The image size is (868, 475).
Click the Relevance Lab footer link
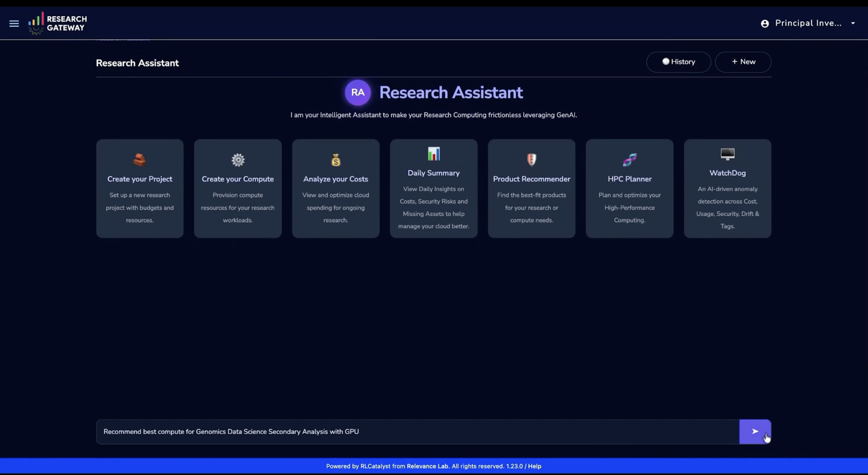tap(428, 466)
